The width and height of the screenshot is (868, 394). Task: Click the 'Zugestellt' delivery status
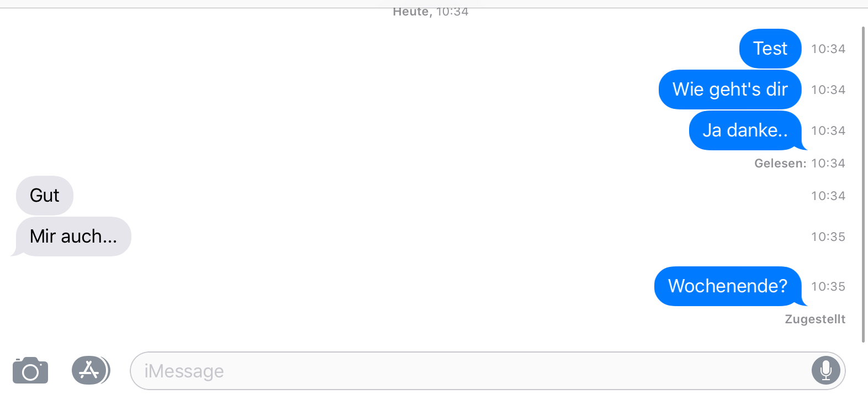point(815,319)
